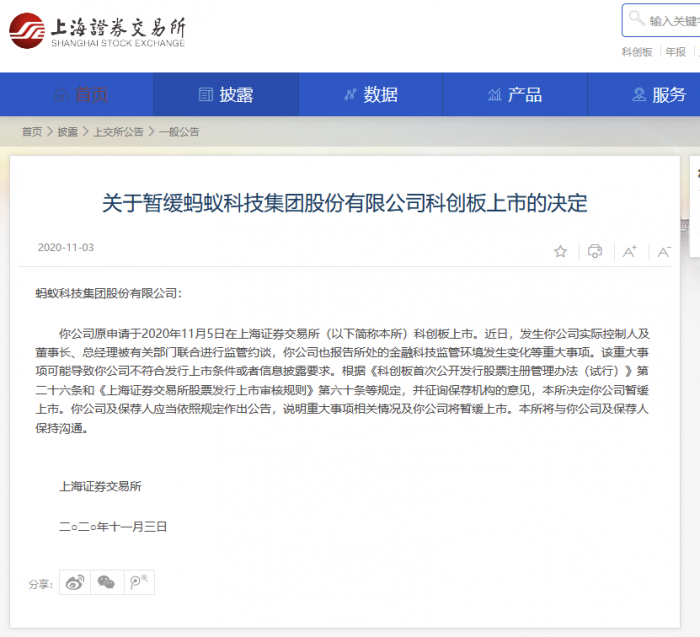
Task: Click the salutation line 蚂蚁科技集团股份有限公司:
Action: coord(108,293)
